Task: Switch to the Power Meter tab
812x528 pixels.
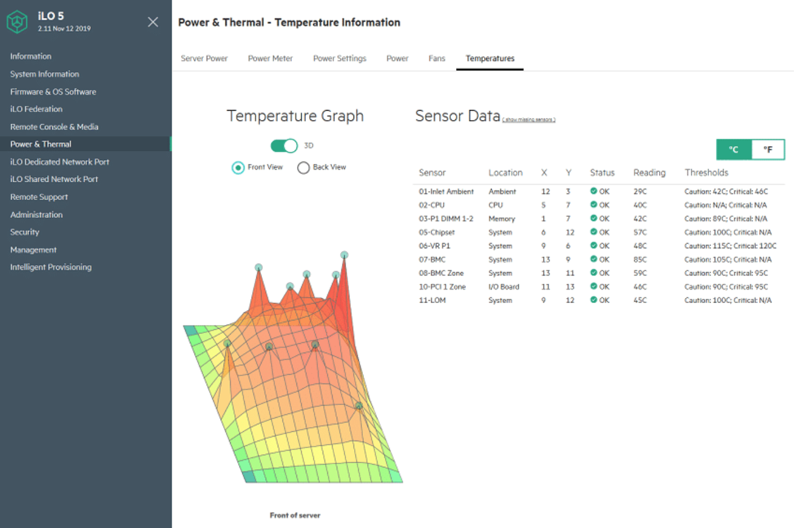Action: point(270,58)
